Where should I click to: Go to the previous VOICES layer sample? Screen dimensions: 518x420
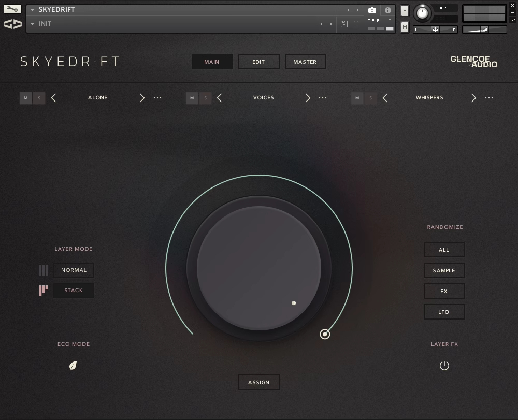[x=219, y=98]
